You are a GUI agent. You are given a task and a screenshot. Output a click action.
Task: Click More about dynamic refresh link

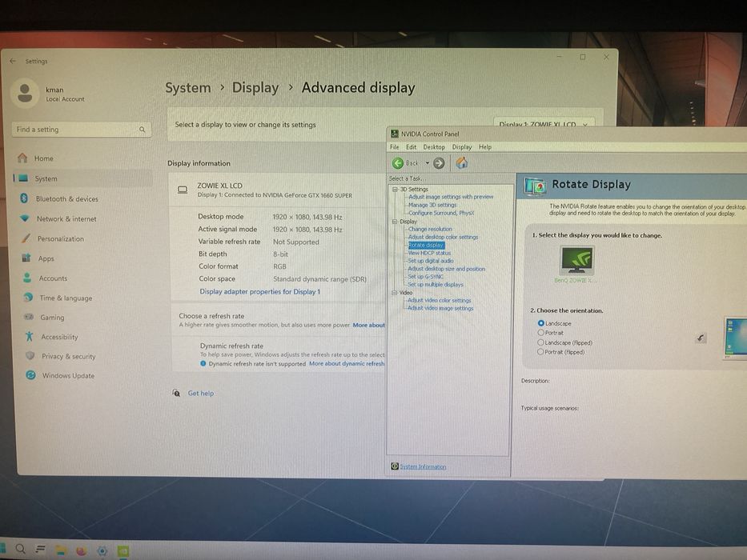point(347,363)
